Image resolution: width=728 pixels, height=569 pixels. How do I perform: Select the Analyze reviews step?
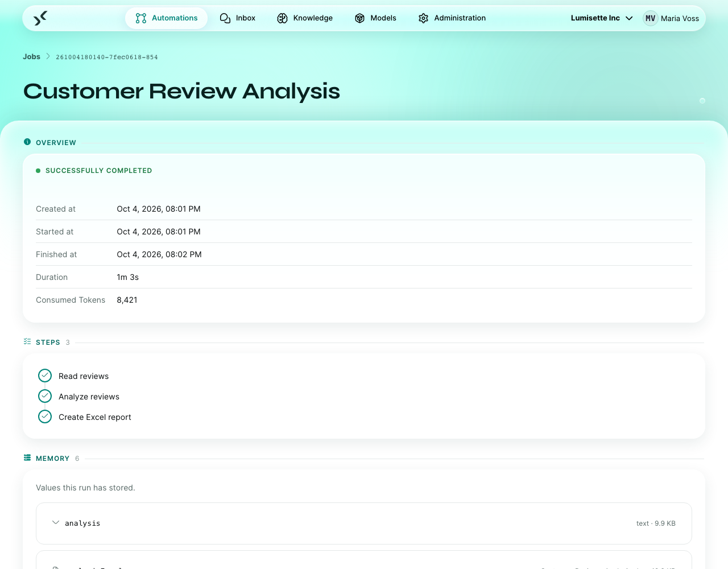(x=89, y=397)
